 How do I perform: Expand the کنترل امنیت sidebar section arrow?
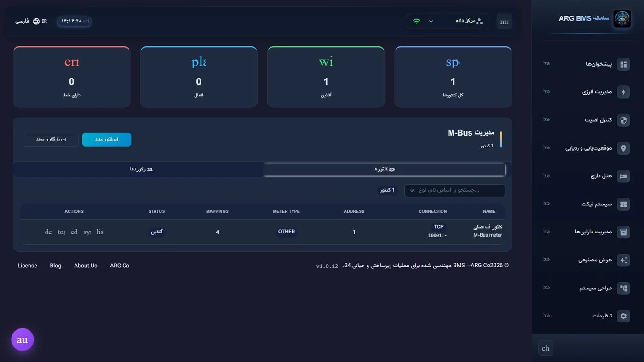(x=546, y=120)
